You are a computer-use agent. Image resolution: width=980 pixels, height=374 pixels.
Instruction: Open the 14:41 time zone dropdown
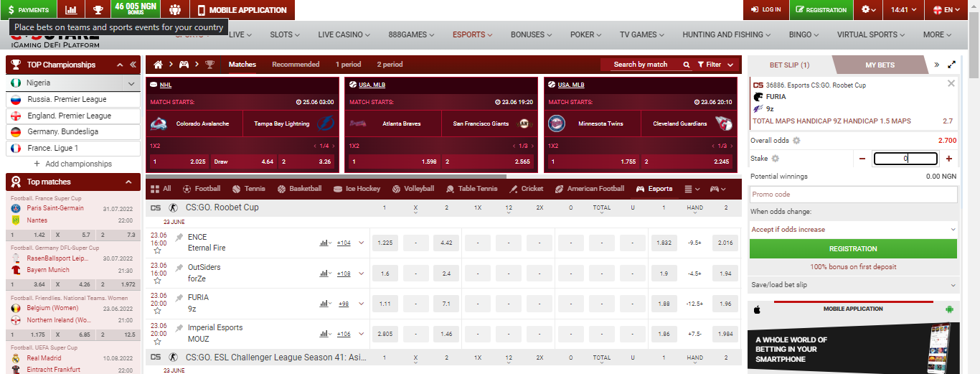[904, 10]
